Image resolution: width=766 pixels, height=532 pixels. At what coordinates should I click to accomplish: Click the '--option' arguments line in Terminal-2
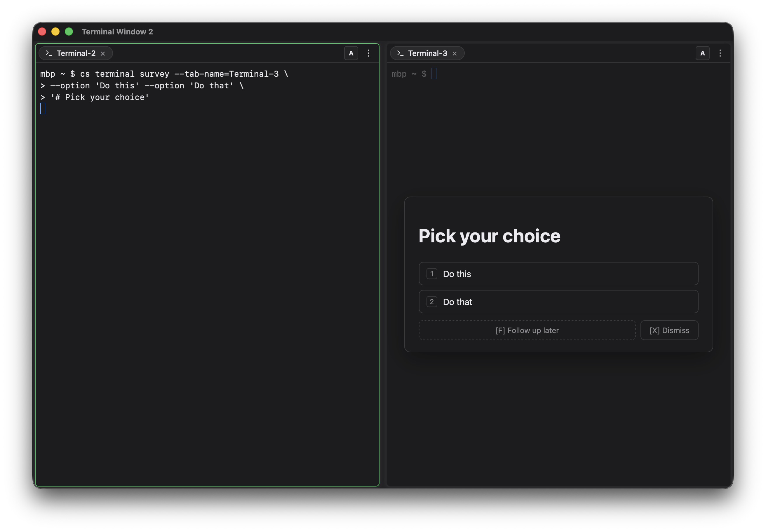(x=142, y=86)
